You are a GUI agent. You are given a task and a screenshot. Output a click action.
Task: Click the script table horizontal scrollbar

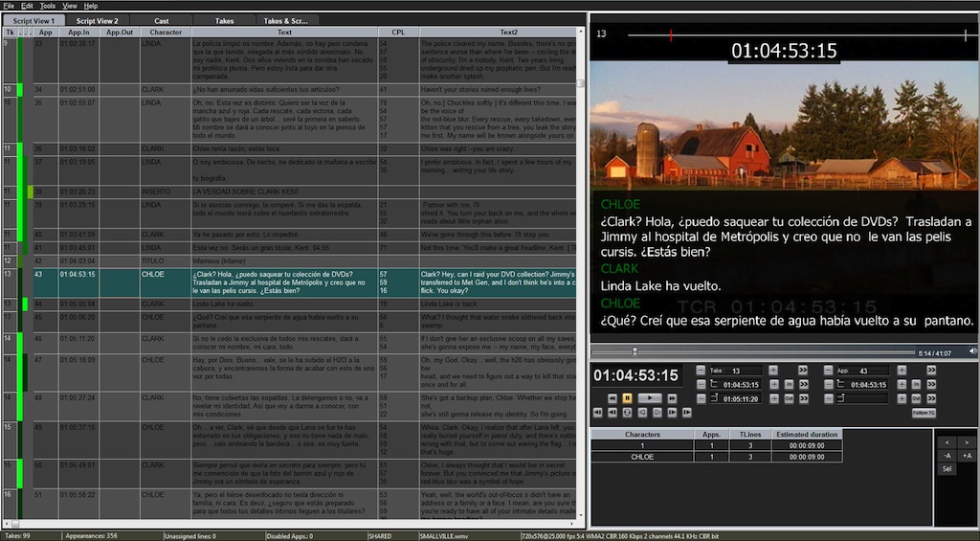[x=289, y=524]
